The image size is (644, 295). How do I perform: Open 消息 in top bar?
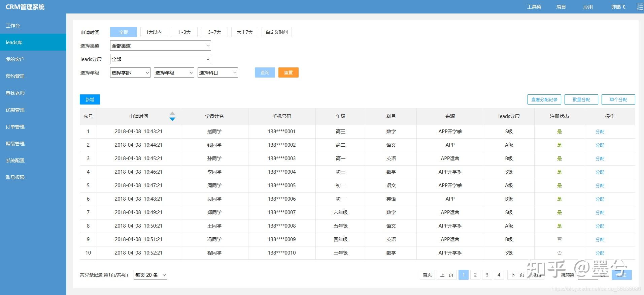561,7
